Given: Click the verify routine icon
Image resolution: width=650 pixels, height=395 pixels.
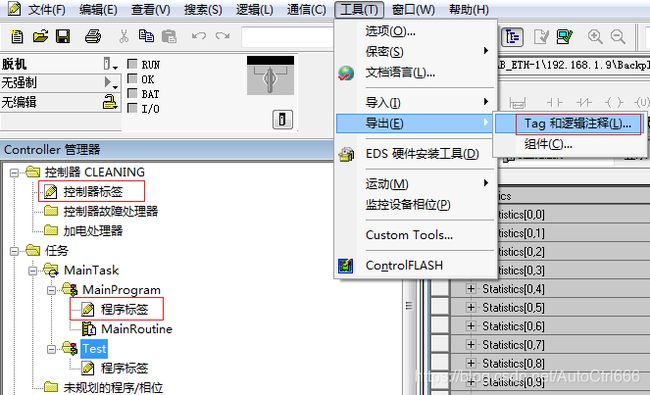Looking at the screenshot, I should coord(541,37).
